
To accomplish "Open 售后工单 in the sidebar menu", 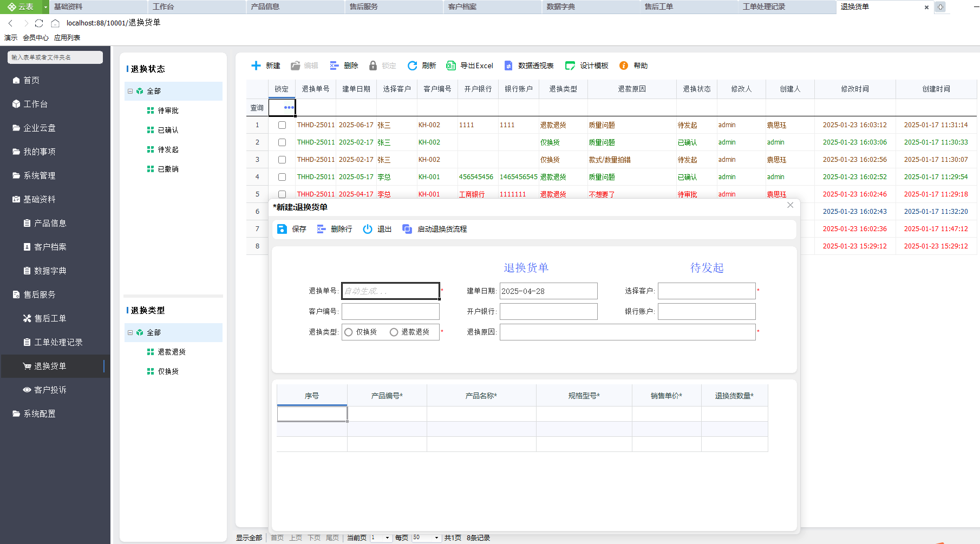I will tap(50, 318).
